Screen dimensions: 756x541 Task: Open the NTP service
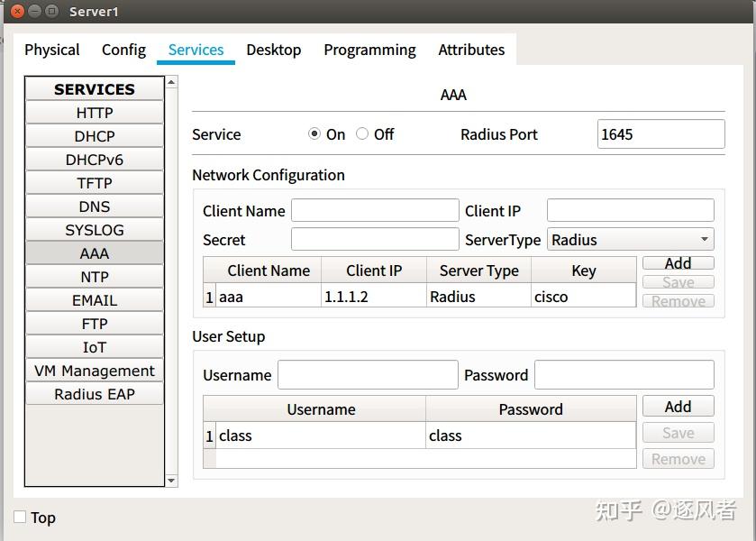point(95,277)
